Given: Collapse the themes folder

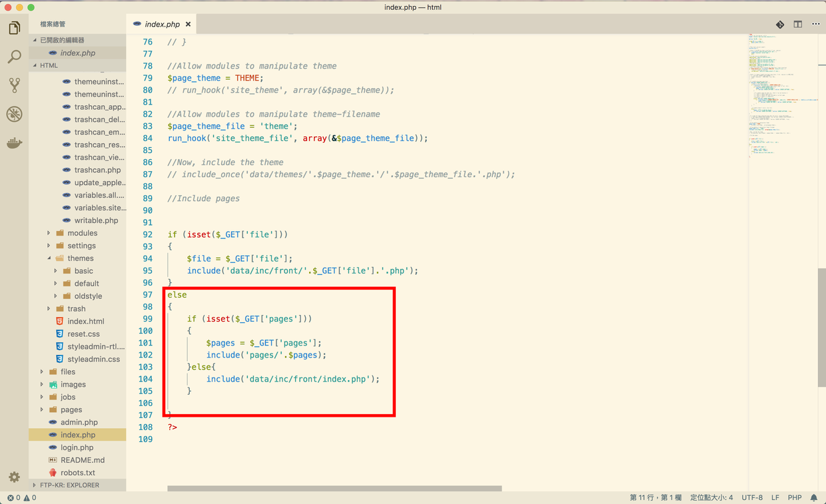Looking at the screenshot, I should (80, 258).
